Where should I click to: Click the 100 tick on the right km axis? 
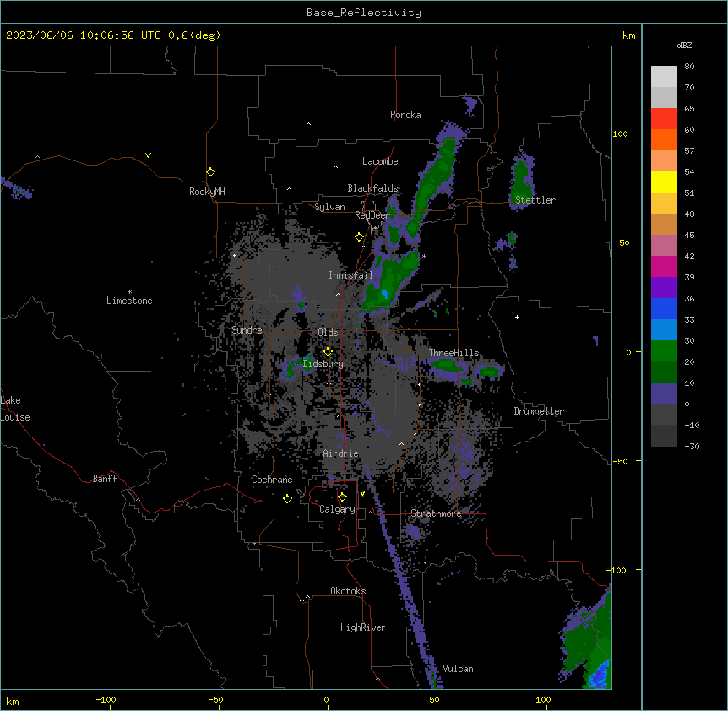(x=620, y=133)
